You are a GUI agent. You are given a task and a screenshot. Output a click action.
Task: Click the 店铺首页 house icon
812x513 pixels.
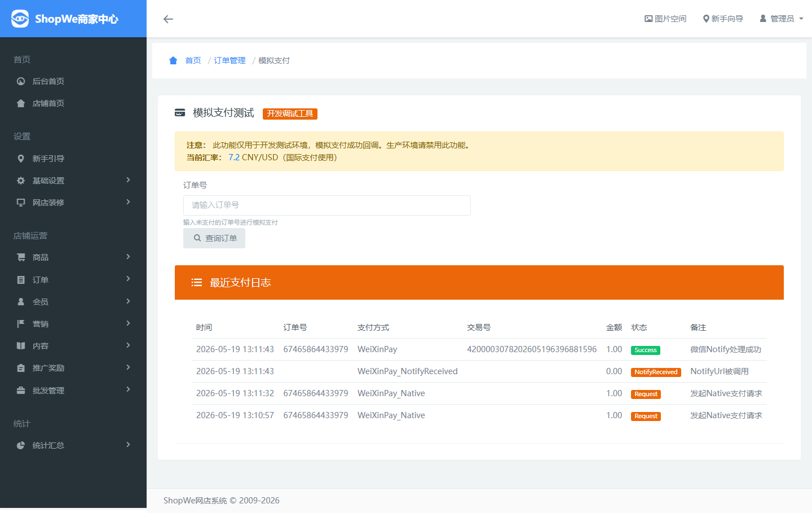pyautogui.click(x=21, y=103)
